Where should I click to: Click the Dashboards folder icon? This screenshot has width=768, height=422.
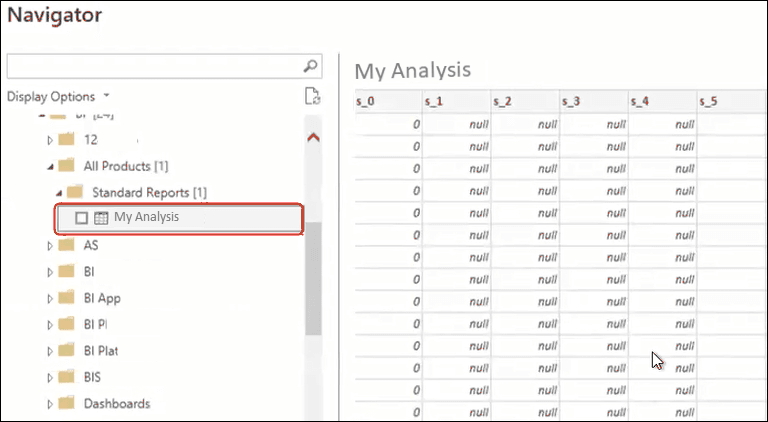click(x=66, y=403)
